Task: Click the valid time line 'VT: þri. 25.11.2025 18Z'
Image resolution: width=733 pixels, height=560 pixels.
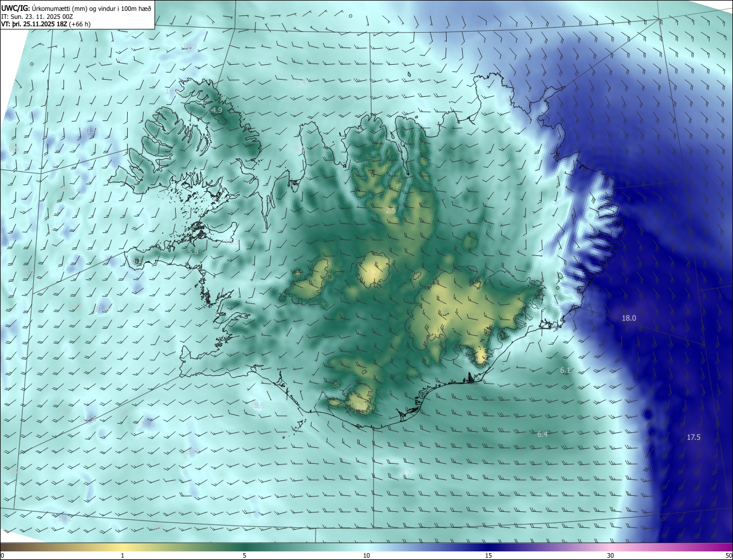Action: pyautogui.click(x=34, y=24)
